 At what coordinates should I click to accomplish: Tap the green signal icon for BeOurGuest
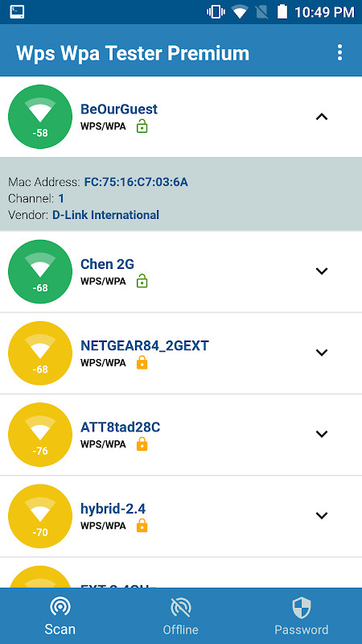40,117
